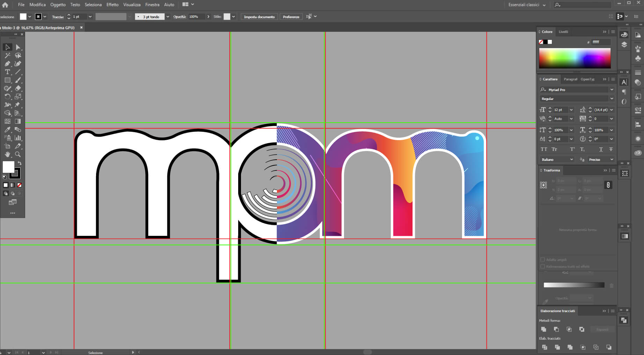Image resolution: width=644 pixels, height=355 pixels.
Task: Select the Eyedropper tool
Action: [7, 130]
